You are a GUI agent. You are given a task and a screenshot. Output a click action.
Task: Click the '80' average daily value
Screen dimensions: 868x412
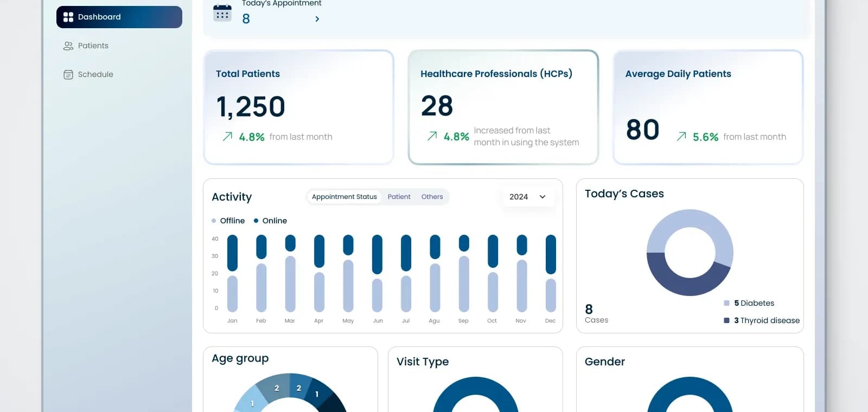643,130
